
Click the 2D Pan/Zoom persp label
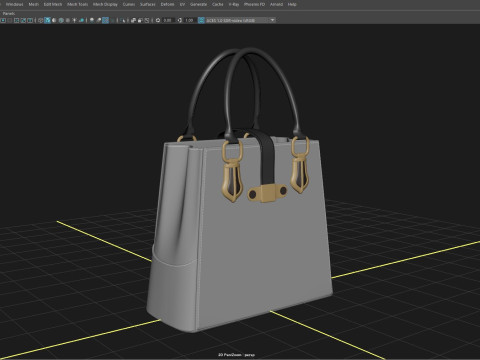pos(237,355)
